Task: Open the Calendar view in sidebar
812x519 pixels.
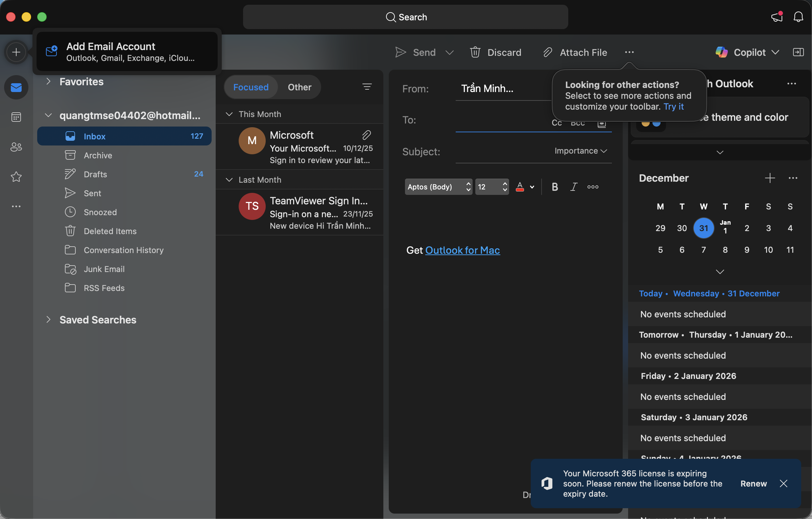Action: (16, 117)
